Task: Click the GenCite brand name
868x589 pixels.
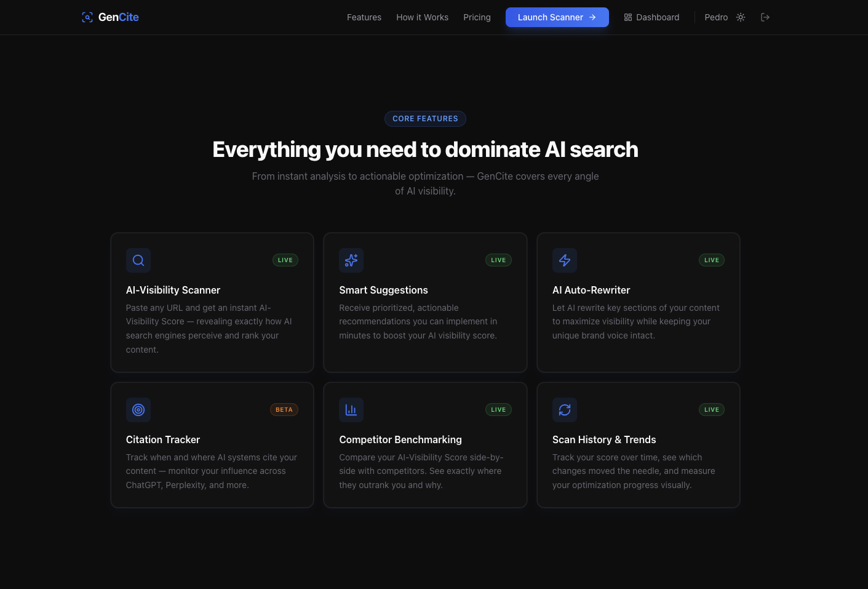Action: coord(119,17)
